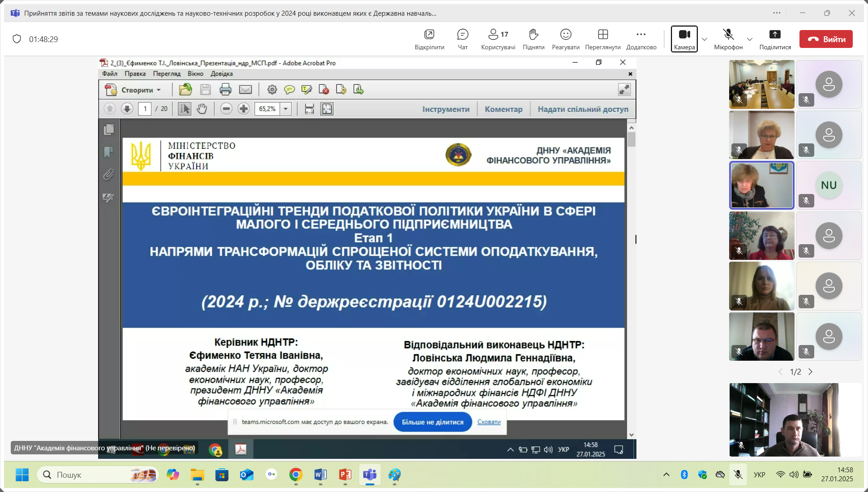
Task: Change the meeting view (Переглянути)
Action: coord(603,39)
